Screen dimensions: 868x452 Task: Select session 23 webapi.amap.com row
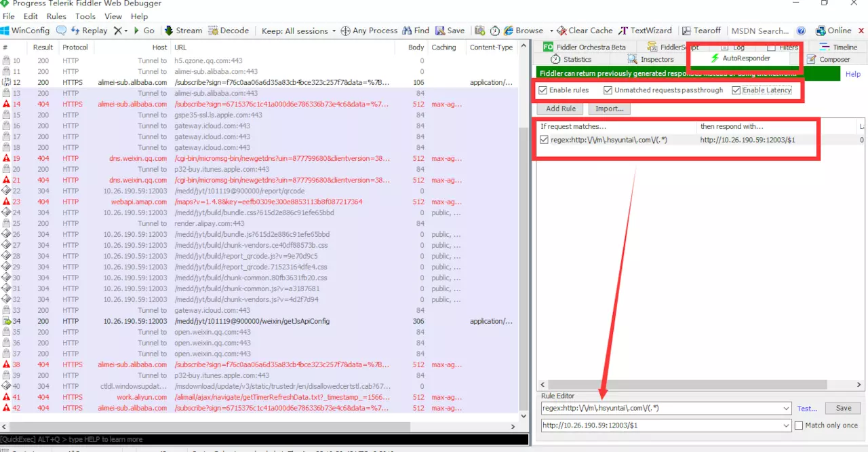point(259,202)
